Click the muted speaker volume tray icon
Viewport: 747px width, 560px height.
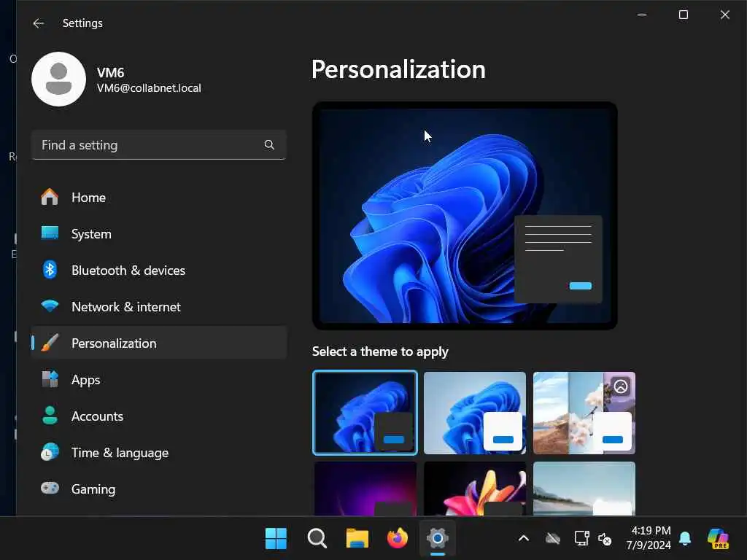point(605,539)
